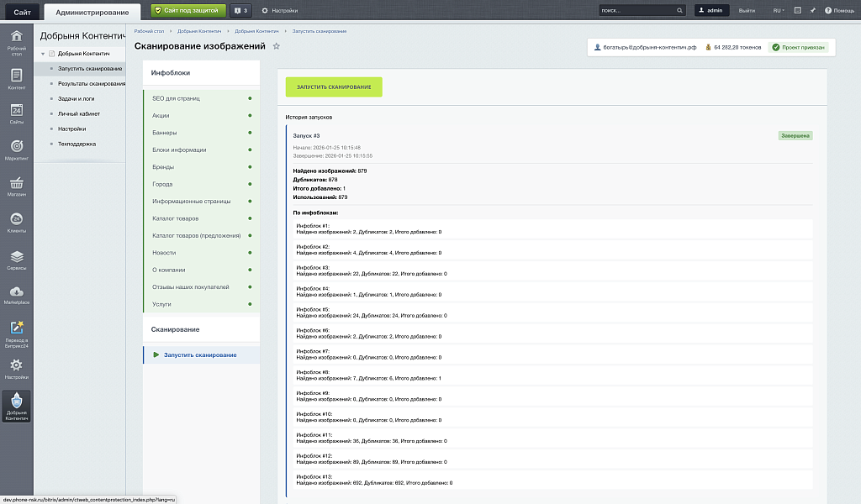
Task: Open the admin user menu
Action: coord(711,10)
